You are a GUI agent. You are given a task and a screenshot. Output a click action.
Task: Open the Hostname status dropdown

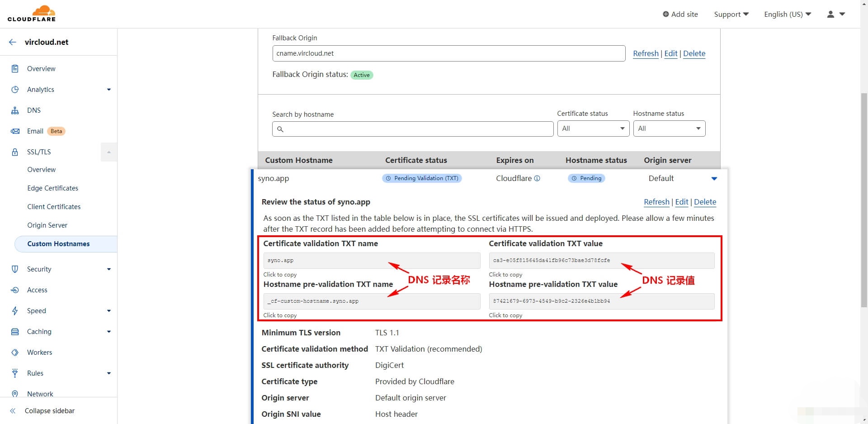pyautogui.click(x=669, y=129)
